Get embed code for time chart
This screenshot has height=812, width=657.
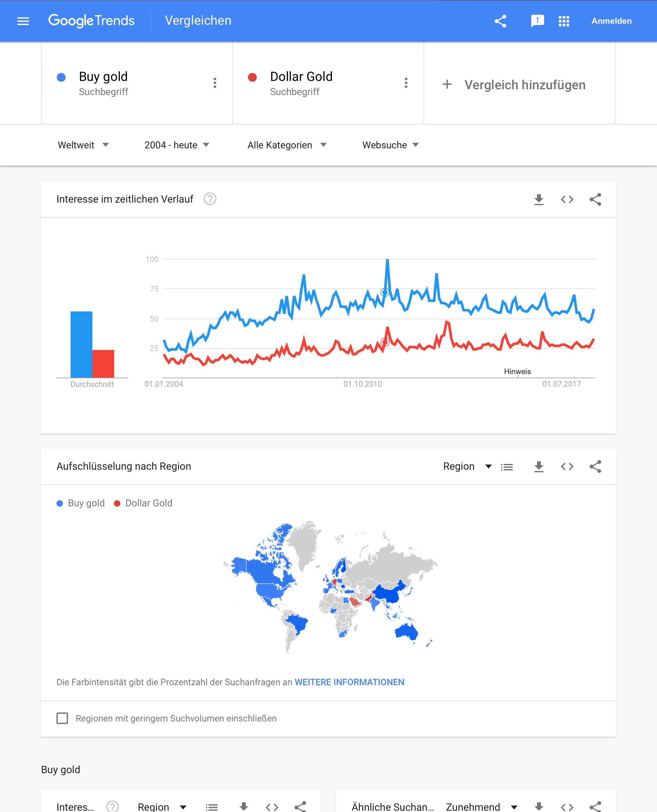(567, 199)
